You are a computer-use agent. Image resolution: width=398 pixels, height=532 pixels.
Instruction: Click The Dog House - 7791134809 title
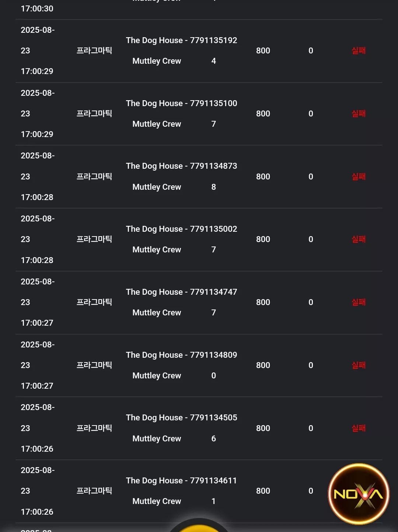click(x=181, y=355)
